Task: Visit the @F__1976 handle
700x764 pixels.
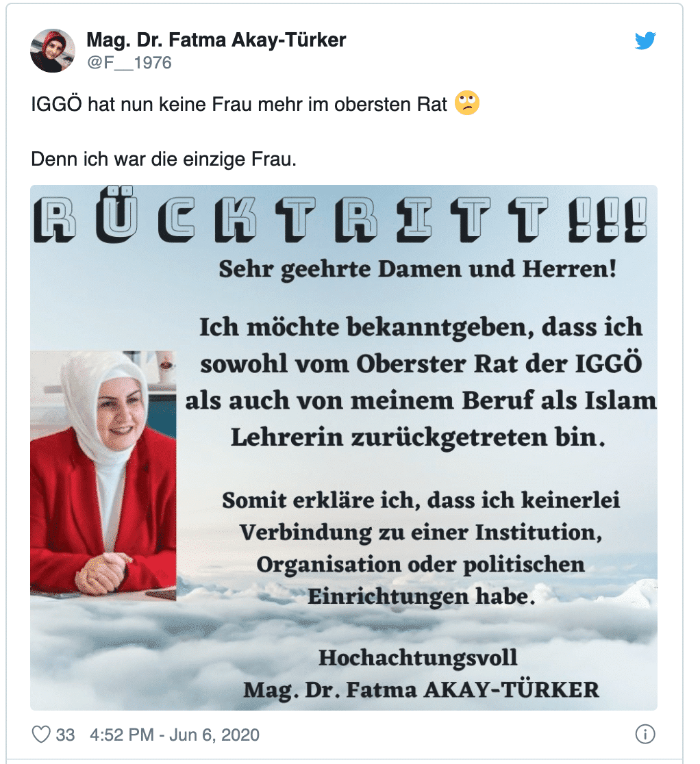Action: coord(129,63)
